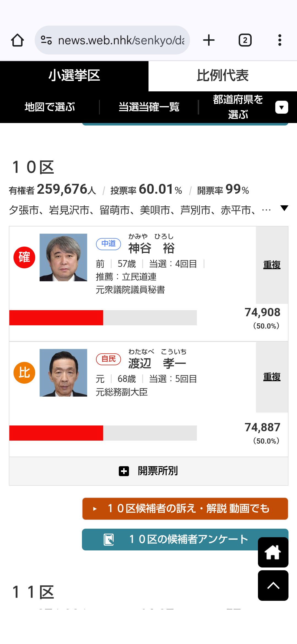Open the 都道府県を選ぶ dropdown

point(281,107)
